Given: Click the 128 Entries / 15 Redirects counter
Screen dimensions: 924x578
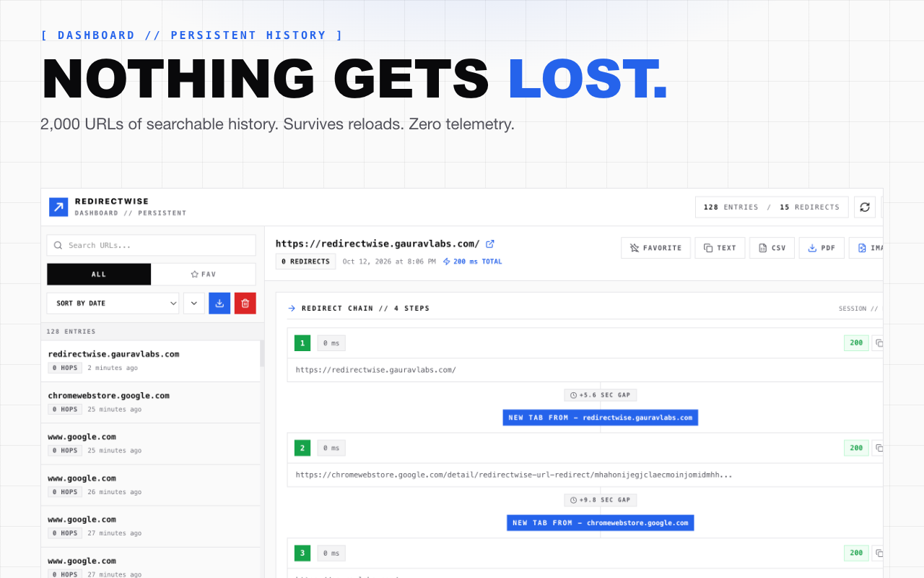Looking at the screenshot, I should (x=772, y=207).
